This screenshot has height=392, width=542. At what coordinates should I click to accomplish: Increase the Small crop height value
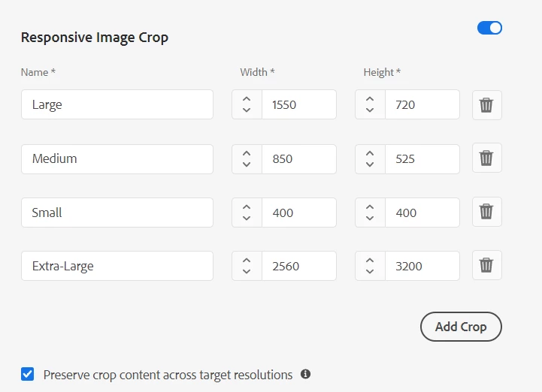(370, 207)
